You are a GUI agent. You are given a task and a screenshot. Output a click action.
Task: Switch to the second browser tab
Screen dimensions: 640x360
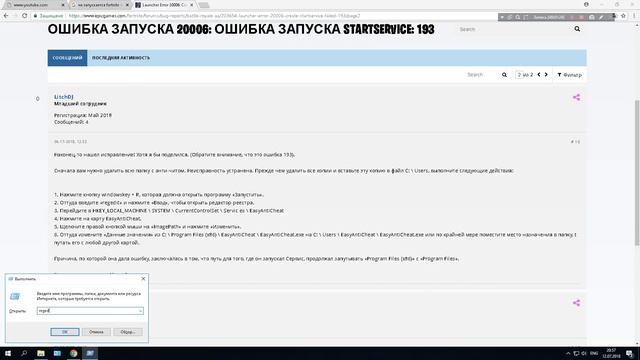tap(100, 5)
